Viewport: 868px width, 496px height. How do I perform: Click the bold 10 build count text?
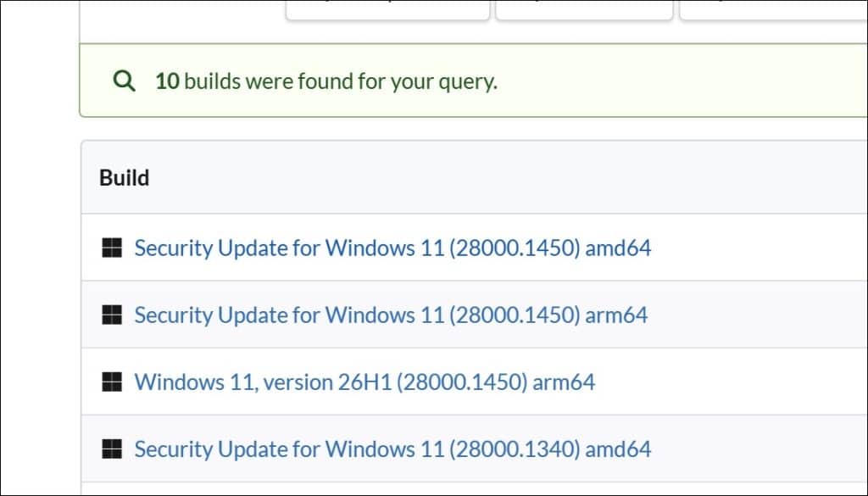point(166,80)
